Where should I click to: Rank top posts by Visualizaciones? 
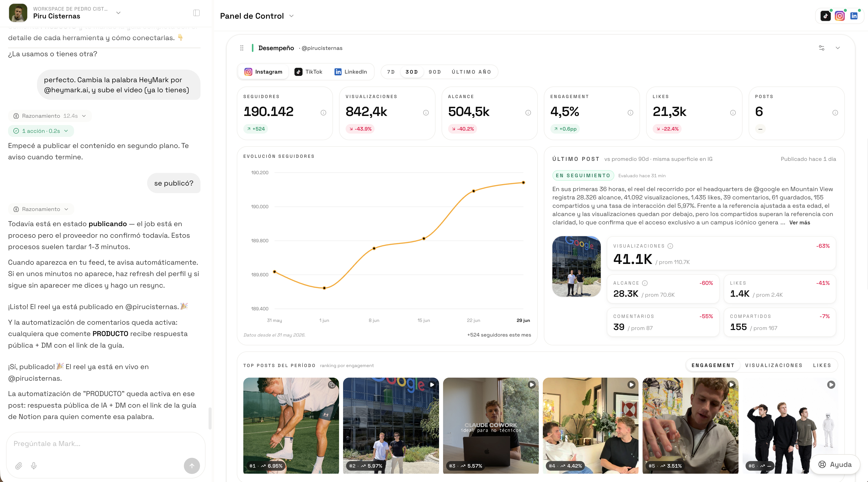[774, 365]
